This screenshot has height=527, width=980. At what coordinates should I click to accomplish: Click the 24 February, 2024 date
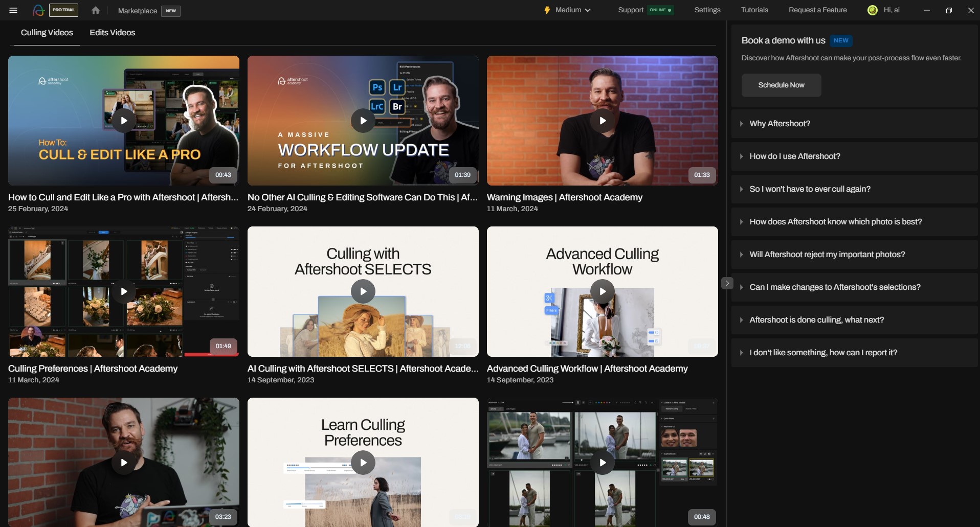pyautogui.click(x=277, y=209)
